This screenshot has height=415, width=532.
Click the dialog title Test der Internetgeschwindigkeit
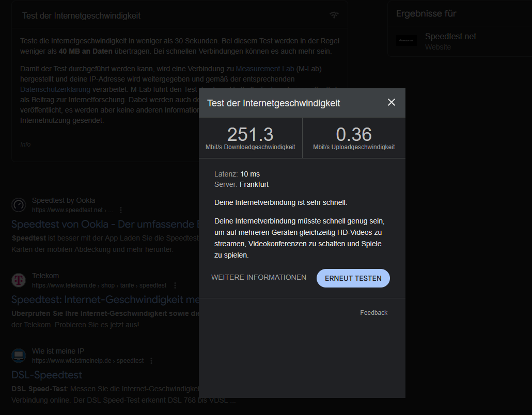click(273, 103)
